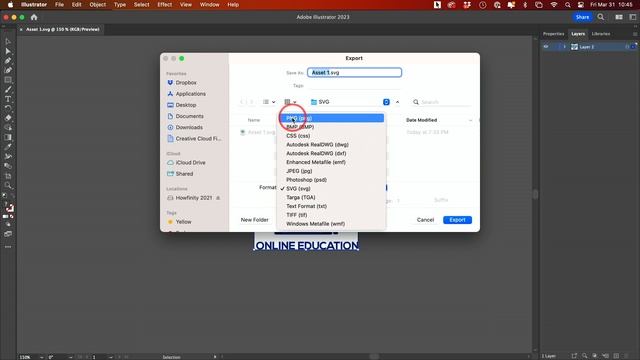Select the Paintbrush tool

[x=8, y=89]
